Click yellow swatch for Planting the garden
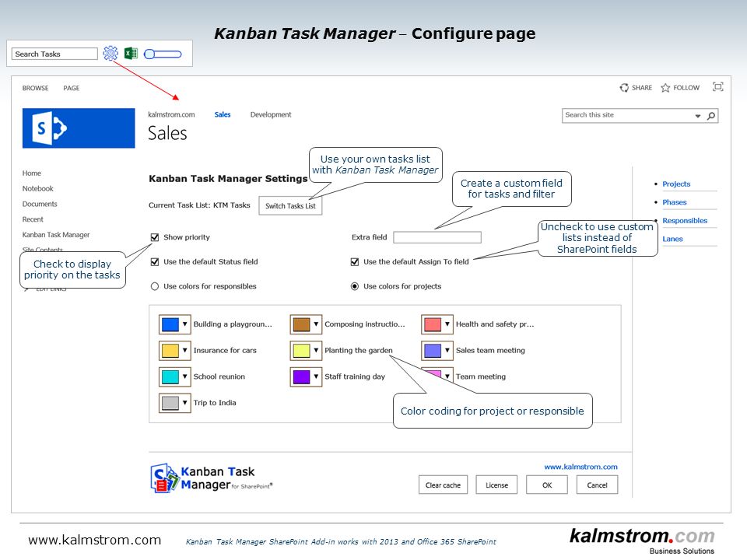 click(x=302, y=351)
